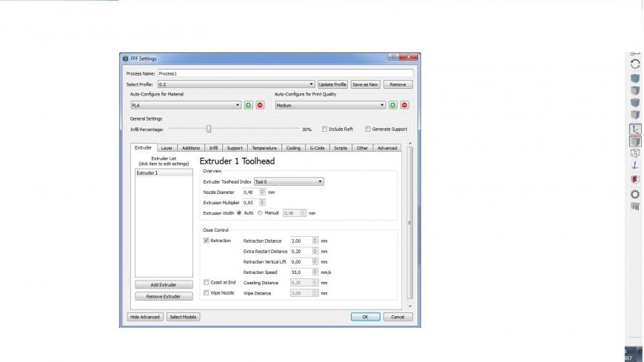The width and height of the screenshot is (644, 362).
Task: Enable the Generate Support checkbox
Action: (368, 129)
